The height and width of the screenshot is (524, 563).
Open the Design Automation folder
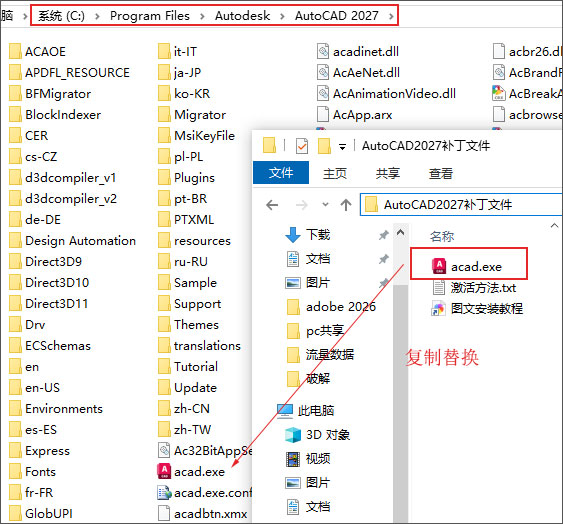pos(73,240)
